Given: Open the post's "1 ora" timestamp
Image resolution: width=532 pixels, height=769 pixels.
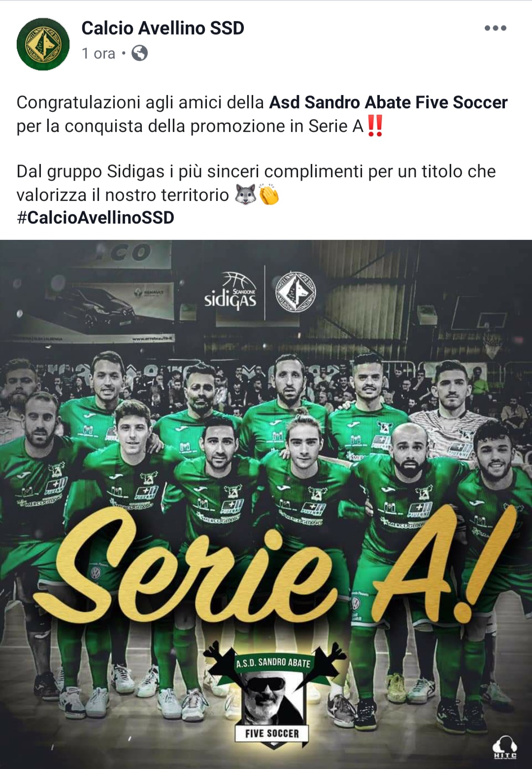Looking at the screenshot, I should 99,53.
